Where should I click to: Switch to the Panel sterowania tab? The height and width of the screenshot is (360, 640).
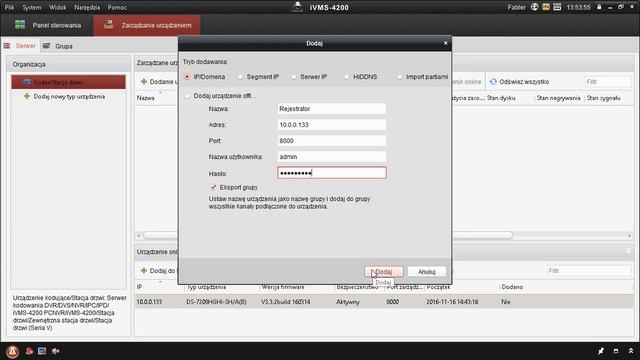47,25
